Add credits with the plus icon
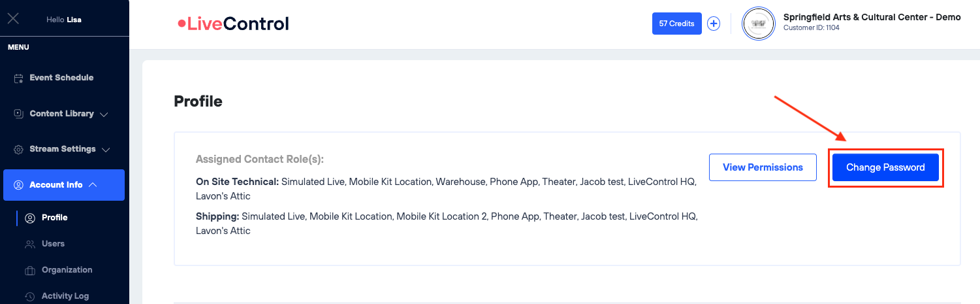This screenshot has width=980, height=304. click(714, 24)
